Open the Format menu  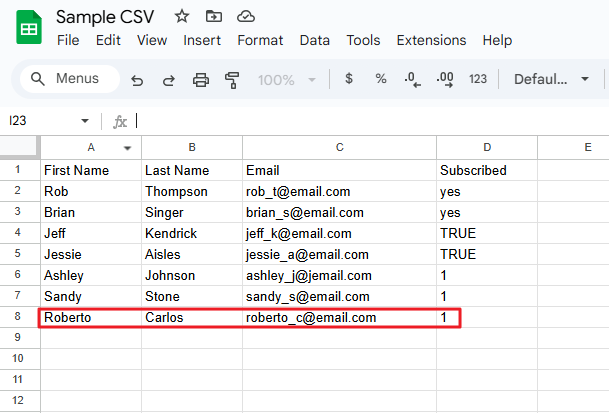260,40
